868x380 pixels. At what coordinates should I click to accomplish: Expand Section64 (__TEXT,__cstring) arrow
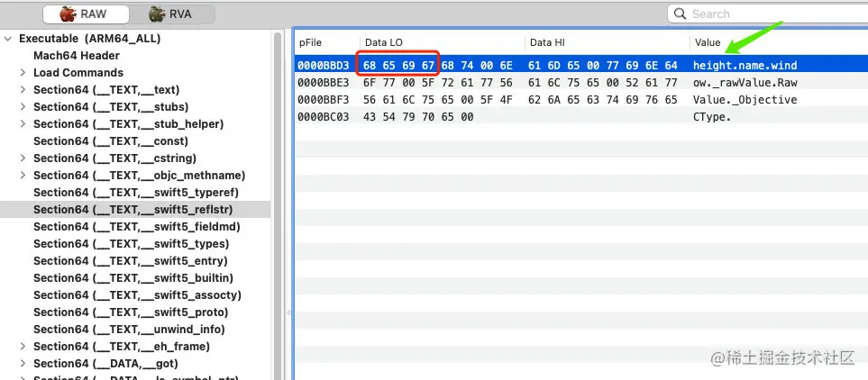click(x=23, y=158)
